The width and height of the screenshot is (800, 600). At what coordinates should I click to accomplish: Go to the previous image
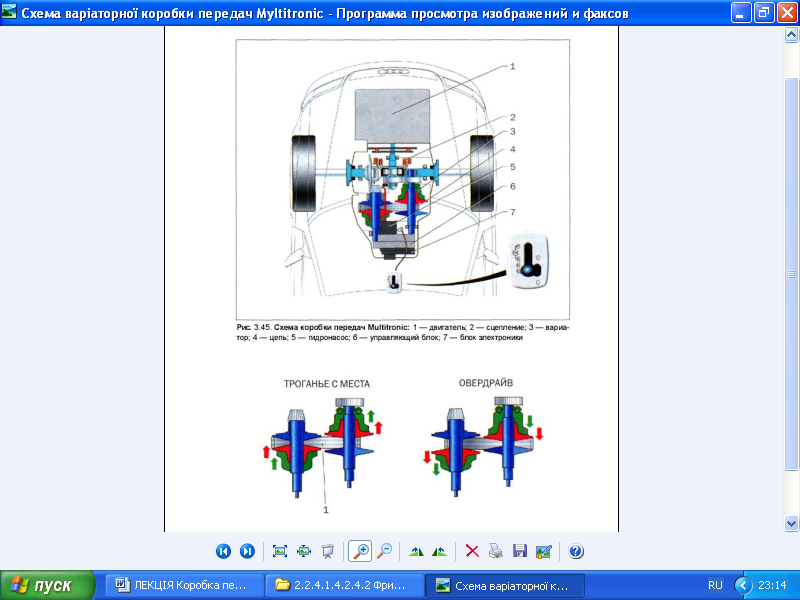tap(223, 551)
